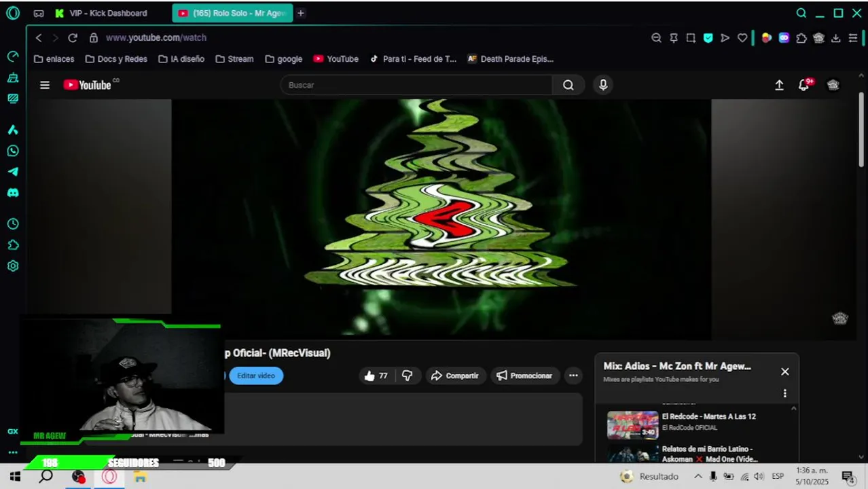Open more actions three-dots under video
This screenshot has width=868, height=489.
[x=573, y=376]
